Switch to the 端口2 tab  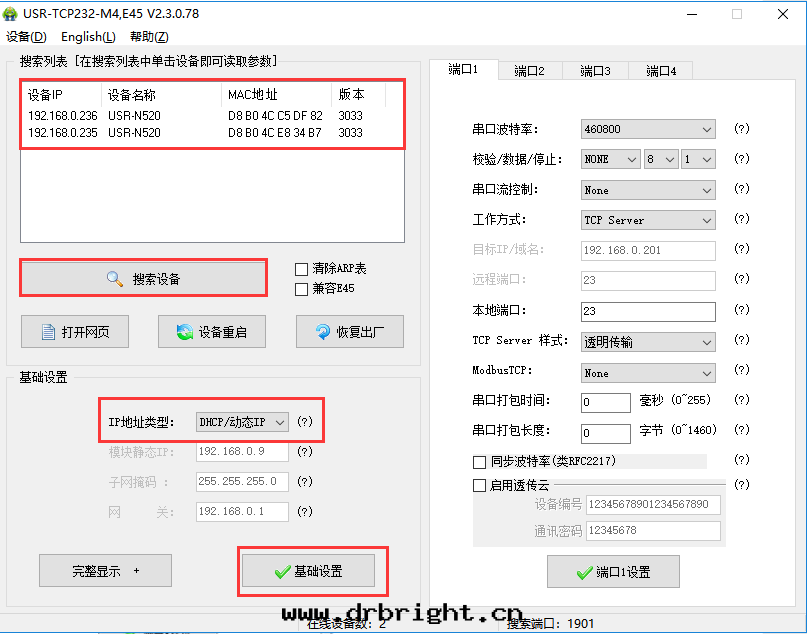pyautogui.click(x=529, y=71)
